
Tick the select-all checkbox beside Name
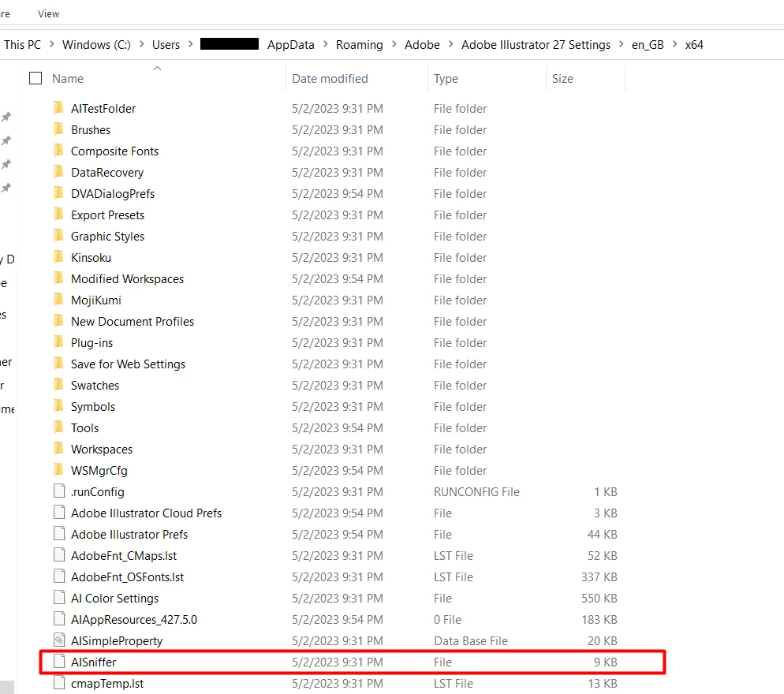(x=35, y=79)
